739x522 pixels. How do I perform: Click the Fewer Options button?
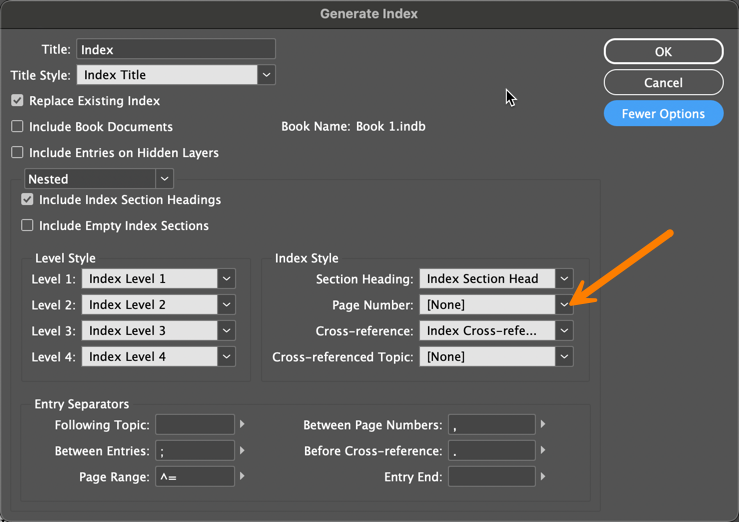tap(663, 114)
